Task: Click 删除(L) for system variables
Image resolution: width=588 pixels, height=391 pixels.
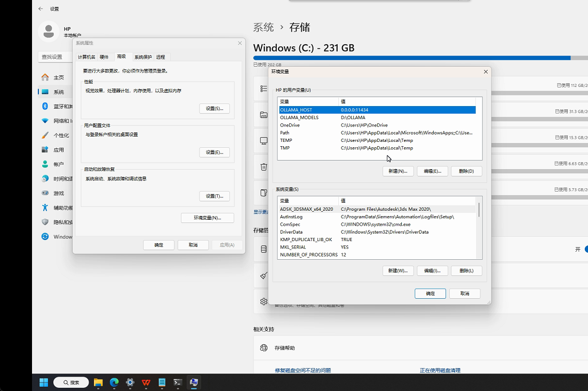Action: click(x=466, y=270)
